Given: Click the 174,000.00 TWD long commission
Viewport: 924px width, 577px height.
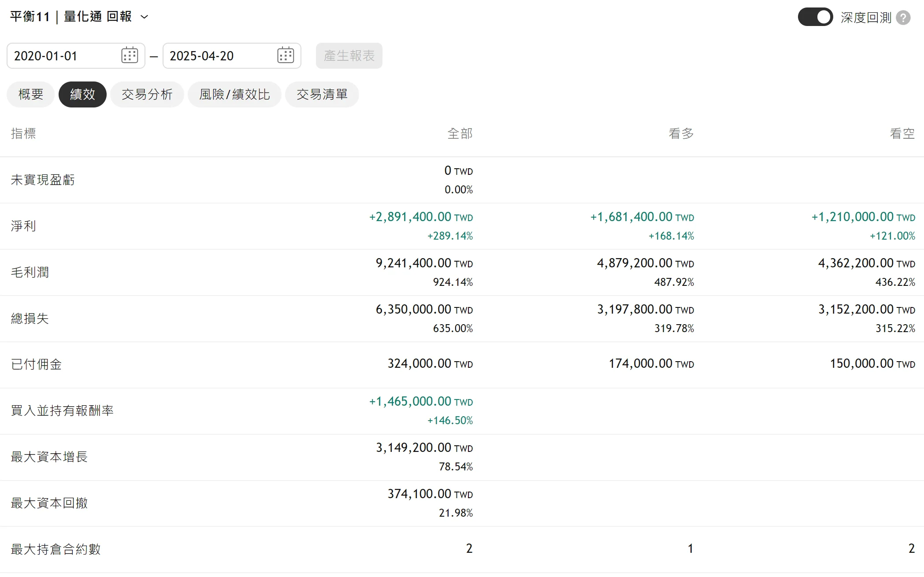Looking at the screenshot, I should tap(651, 363).
